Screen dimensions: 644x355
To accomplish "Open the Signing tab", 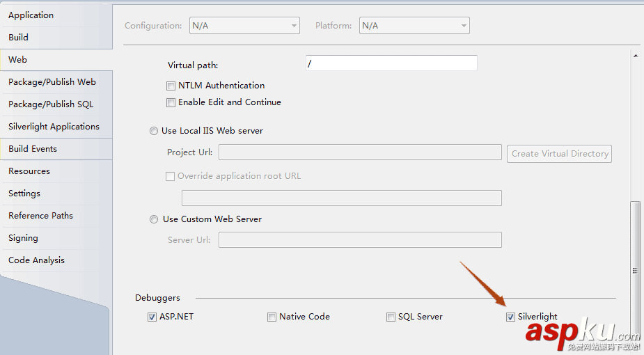I will pyautogui.click(x=23, y=238).
